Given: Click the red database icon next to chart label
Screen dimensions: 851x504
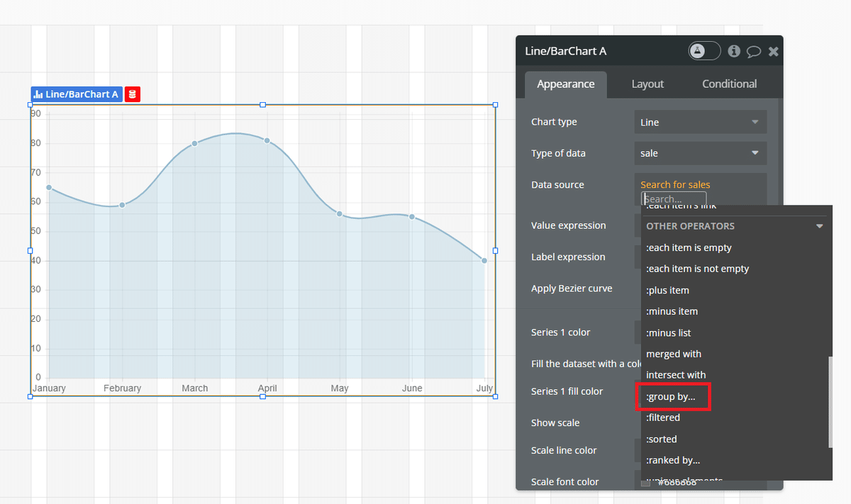Looking at the screenshot, I should (x=133, y=94).
